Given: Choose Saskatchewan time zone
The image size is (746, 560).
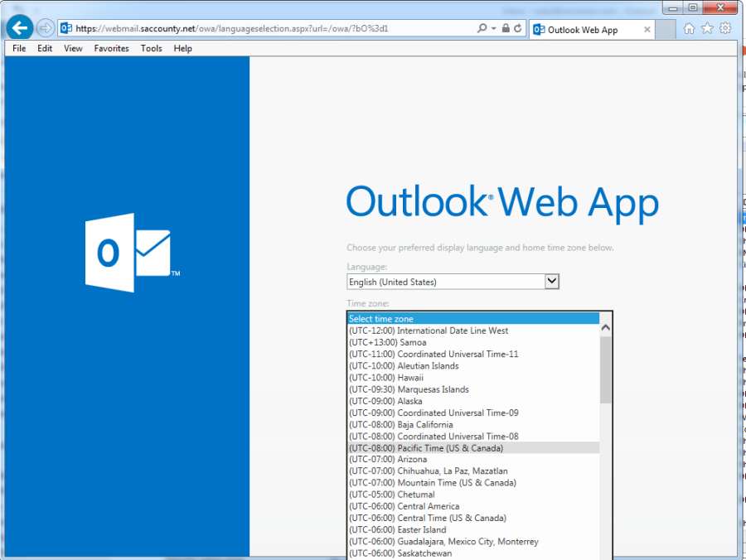Looking at the screenshot, I should tap(473, 553).
